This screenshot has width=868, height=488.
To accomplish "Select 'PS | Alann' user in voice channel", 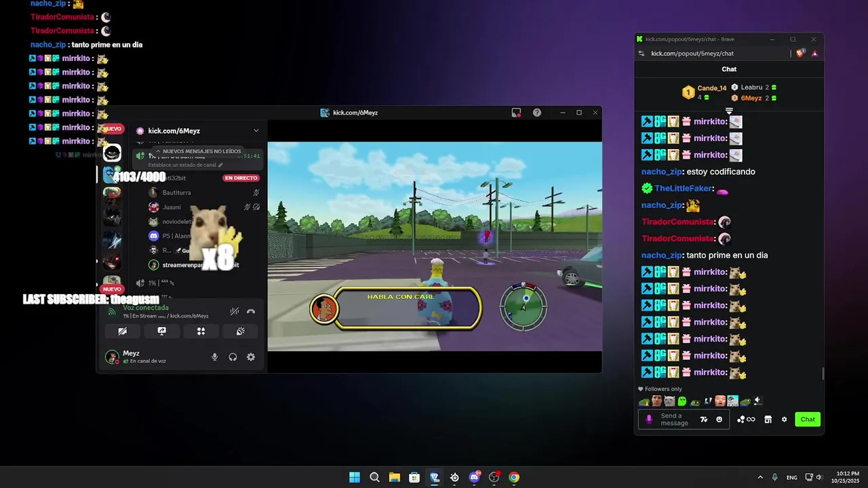I will [x=177, y=236].
